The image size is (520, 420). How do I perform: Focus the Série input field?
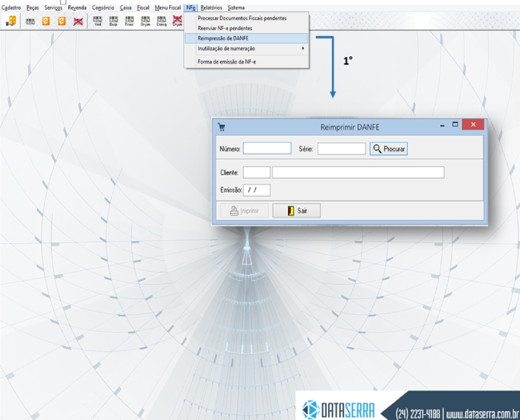point(341,149)
